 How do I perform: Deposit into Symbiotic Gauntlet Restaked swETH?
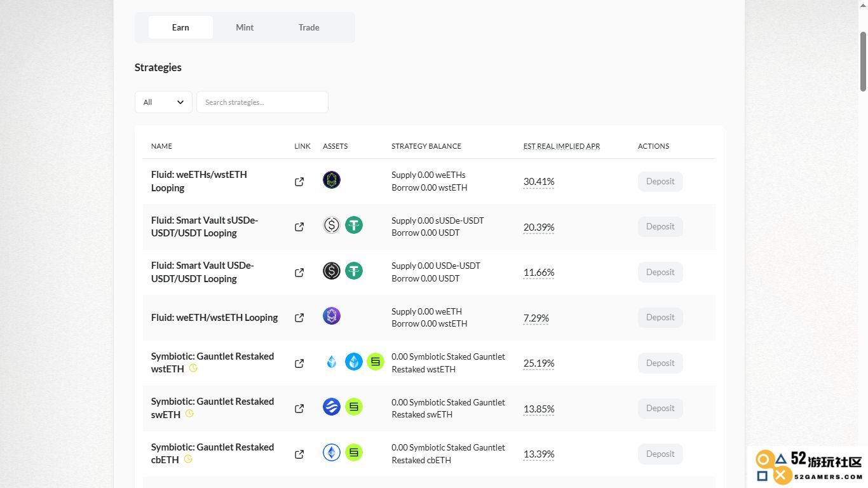click(x=660, y=409)
